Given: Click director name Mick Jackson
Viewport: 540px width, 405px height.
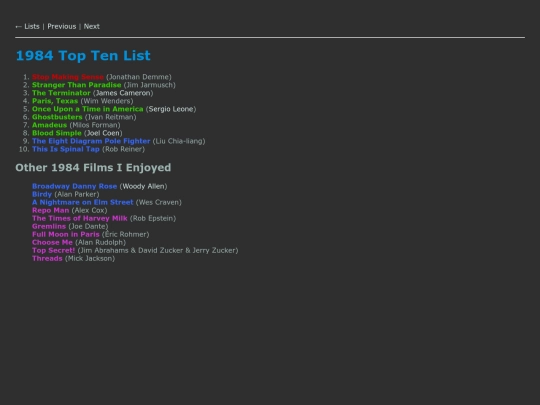Looking at the screenshot, I should point(90,258).
